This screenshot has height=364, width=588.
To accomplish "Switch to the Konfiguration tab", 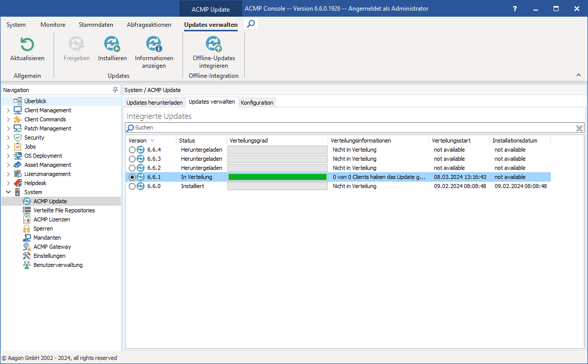I will point(257,103).
